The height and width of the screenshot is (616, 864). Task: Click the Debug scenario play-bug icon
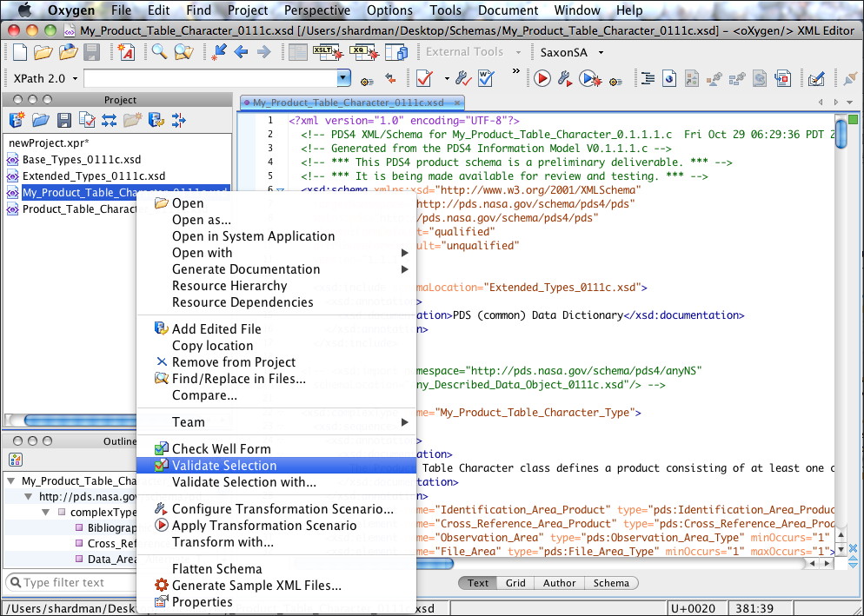[x=589, y=79]
